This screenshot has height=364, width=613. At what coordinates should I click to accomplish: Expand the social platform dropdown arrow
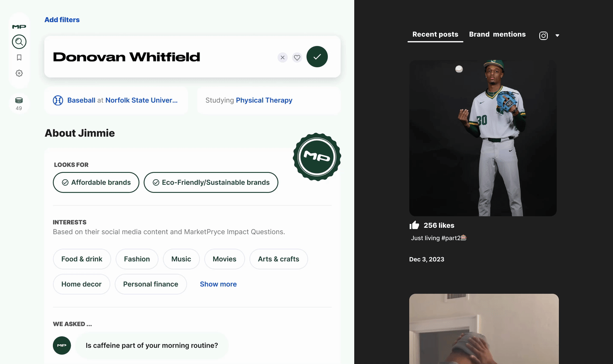click(557, 36)
